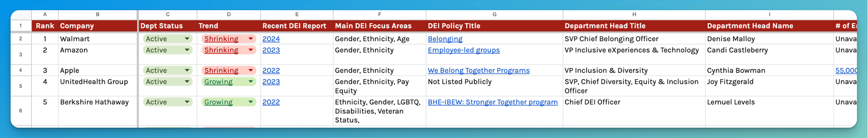Select the Department Head Title header cell
This screenshot has height=138, width=868.
pyautogui.click(x=634, y=26)
